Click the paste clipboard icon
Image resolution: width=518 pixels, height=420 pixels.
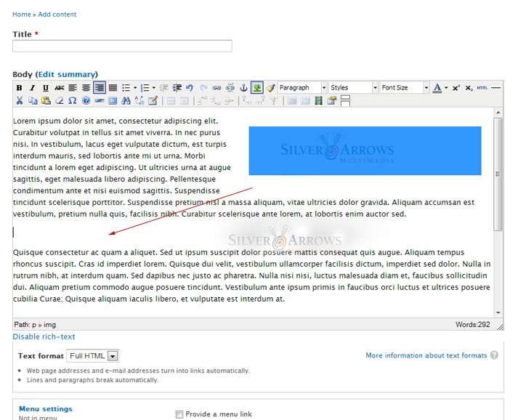46,100
